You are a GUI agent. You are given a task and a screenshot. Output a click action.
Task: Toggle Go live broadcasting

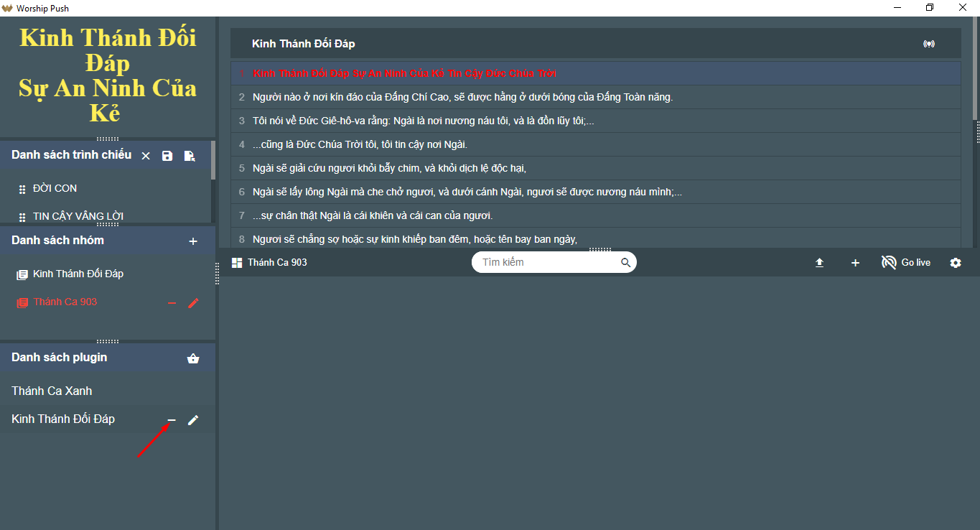(906, 263)
